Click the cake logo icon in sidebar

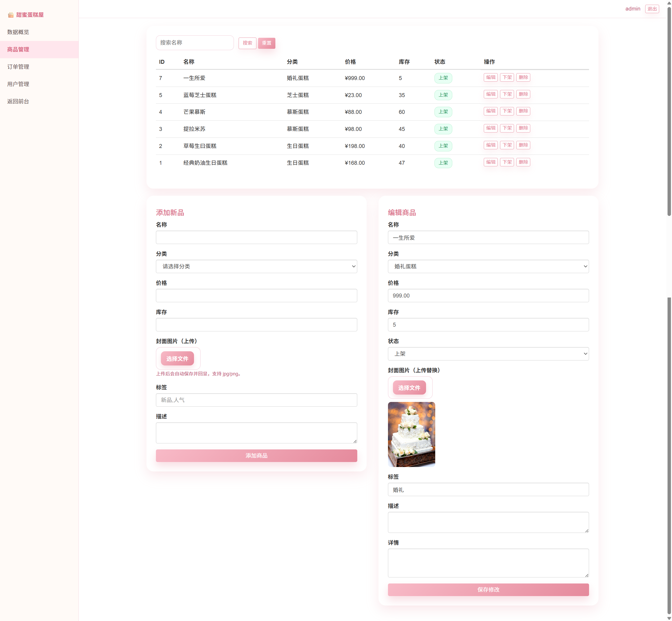[11, 15]
